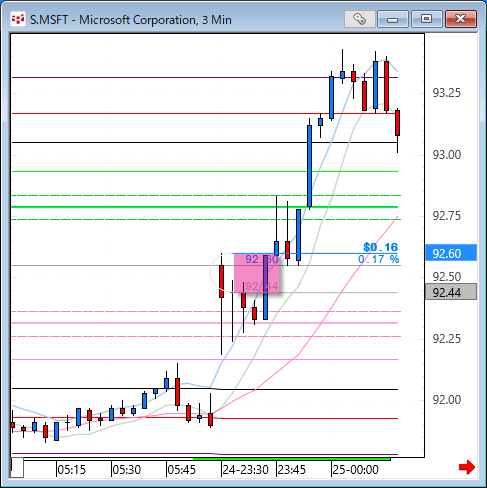Click the 05:45 time axis label
487x488 pixels.
coord(181,470)
